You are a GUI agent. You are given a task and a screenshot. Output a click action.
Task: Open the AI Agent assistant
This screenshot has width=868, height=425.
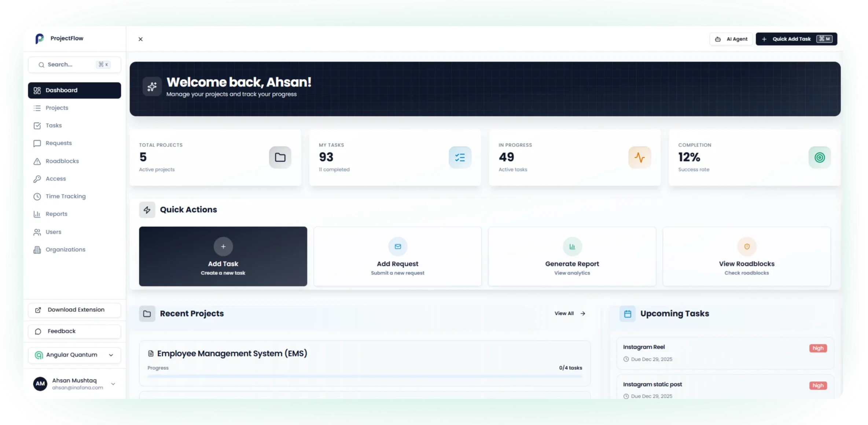731,39
